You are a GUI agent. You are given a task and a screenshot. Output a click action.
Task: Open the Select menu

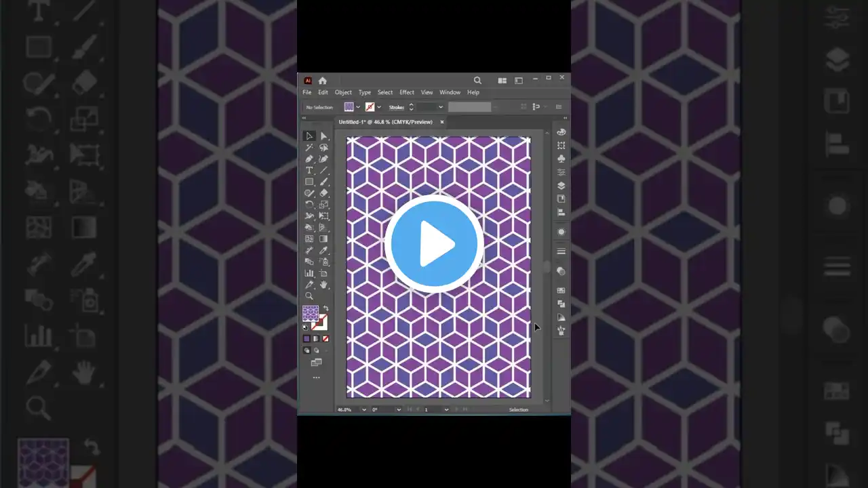[x=385, y=92]
